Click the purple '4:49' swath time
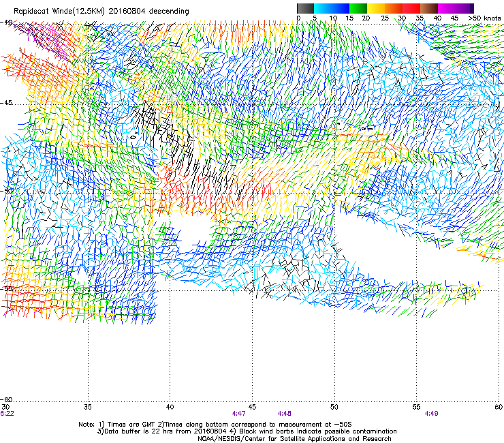This screenshot has width=504, height=443. [431, 414]
